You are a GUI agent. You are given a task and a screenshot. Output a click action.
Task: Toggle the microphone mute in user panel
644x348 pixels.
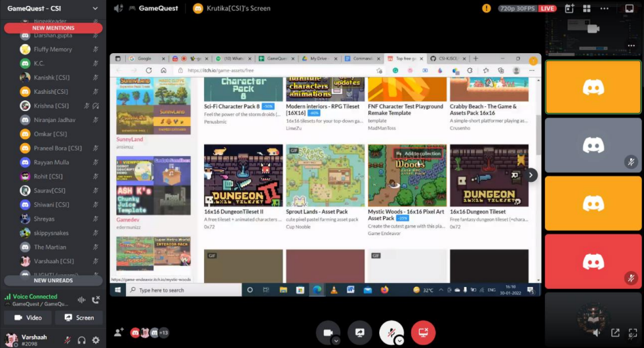(67, 340)
